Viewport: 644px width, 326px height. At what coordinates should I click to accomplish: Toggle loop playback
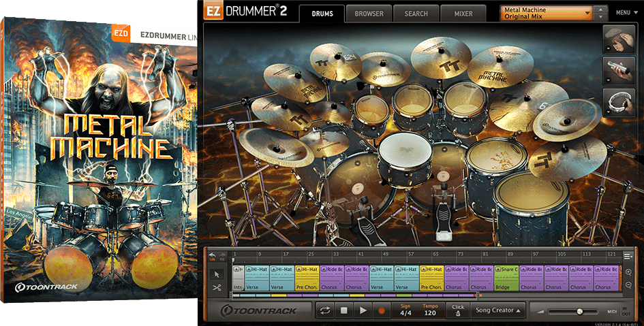pyautogui.click(x=325, y=311)
